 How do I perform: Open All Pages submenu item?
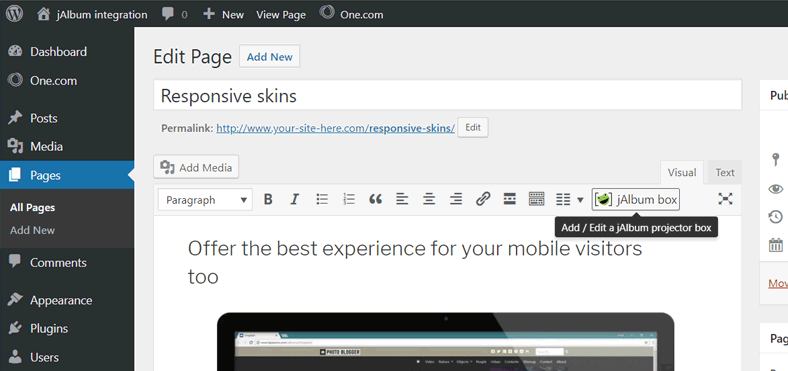point(32,208)
